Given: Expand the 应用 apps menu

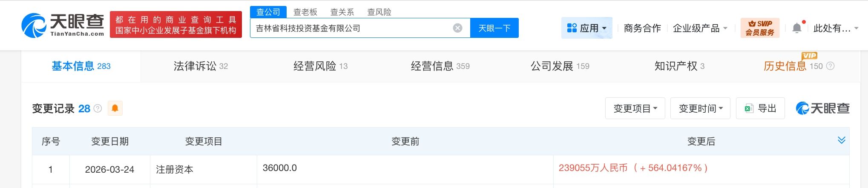Looking at the screenshot, I should pos(586,28).
